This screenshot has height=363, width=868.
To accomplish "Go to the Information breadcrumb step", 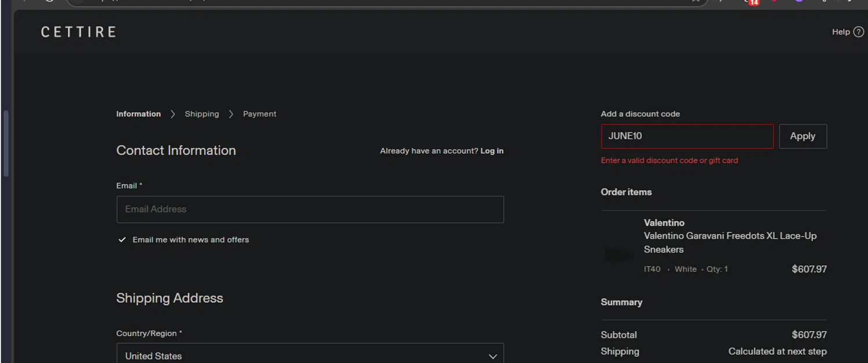I will point(138,114).
